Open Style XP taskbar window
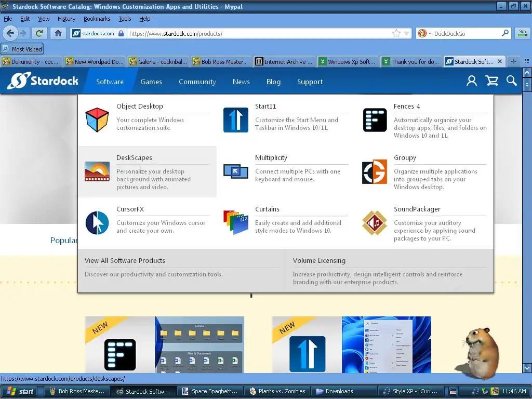The height and width of the screenshot is (399, 532). [x=411, y=391]
